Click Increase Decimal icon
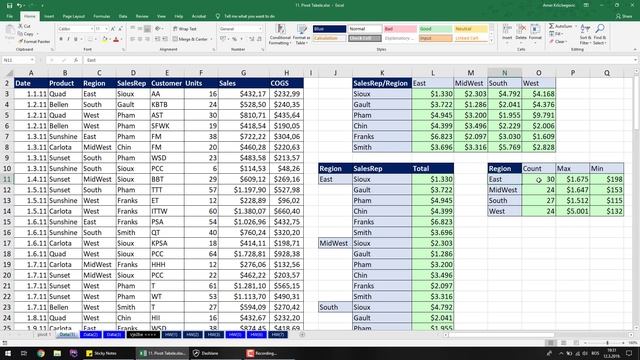Image resolution: width=640 pixels, height=360 pixels. 252,39
